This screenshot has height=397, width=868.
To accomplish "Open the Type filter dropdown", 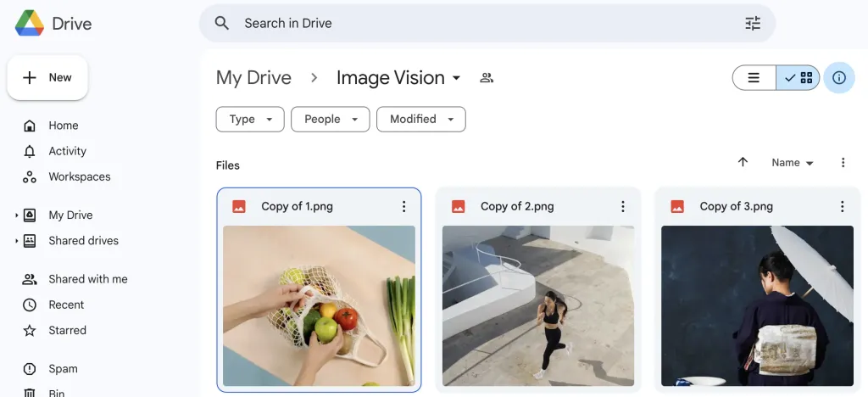I will [x=249, y=120].
